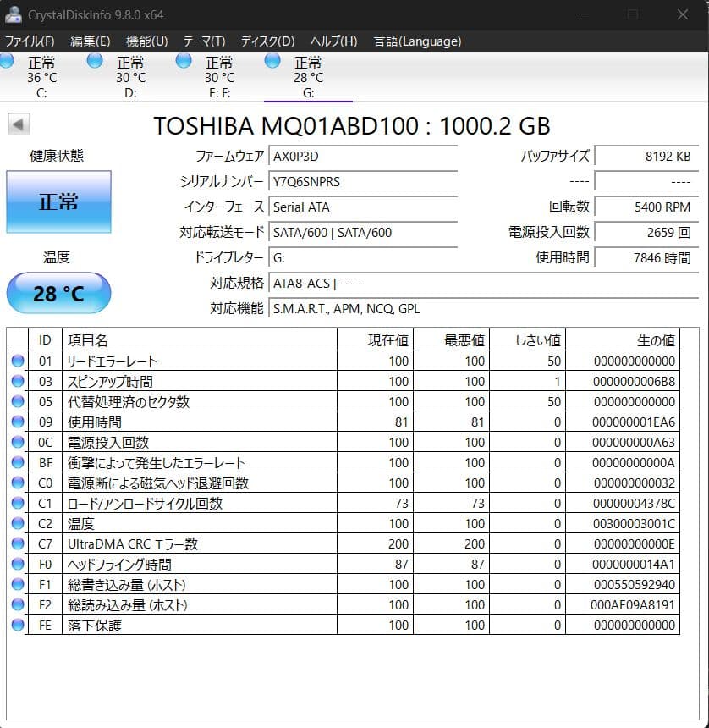Click the serial number field Y7Q6SNPRS
The width and height of the screenshot is (709, 728).
(x=363, y=181)
